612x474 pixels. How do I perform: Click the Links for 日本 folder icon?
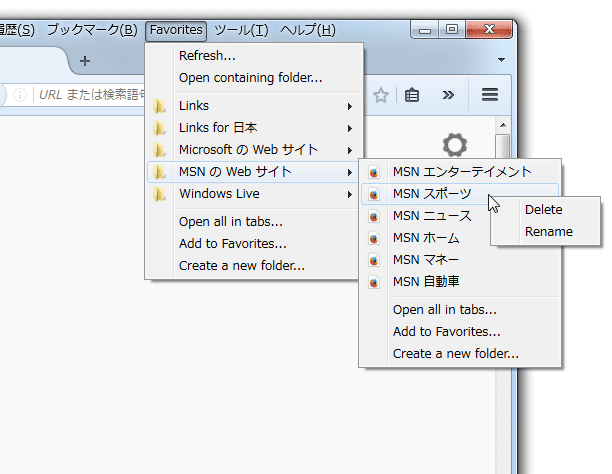click(x=159, y=128)
